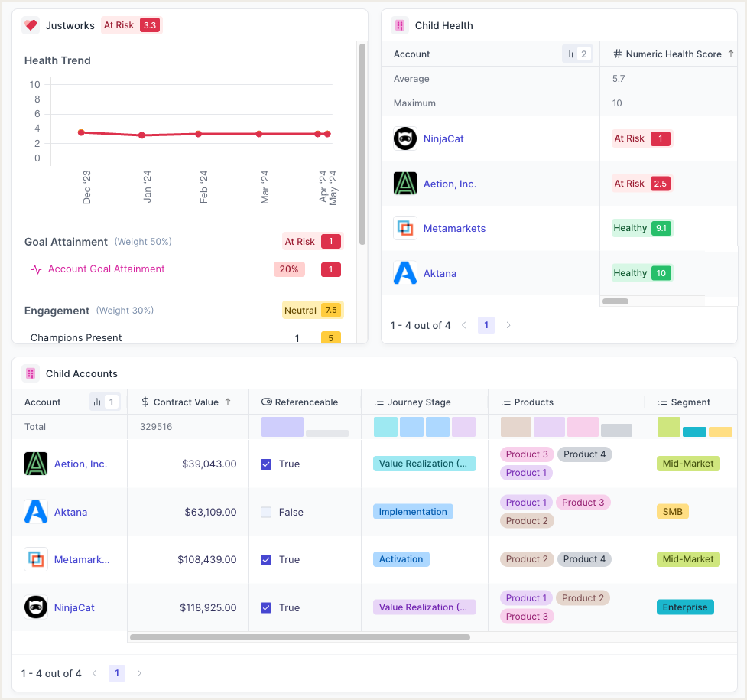This screenshot has width=747, height=700.
Task: Click the Justworks heart icon
Action: point(31,25)
